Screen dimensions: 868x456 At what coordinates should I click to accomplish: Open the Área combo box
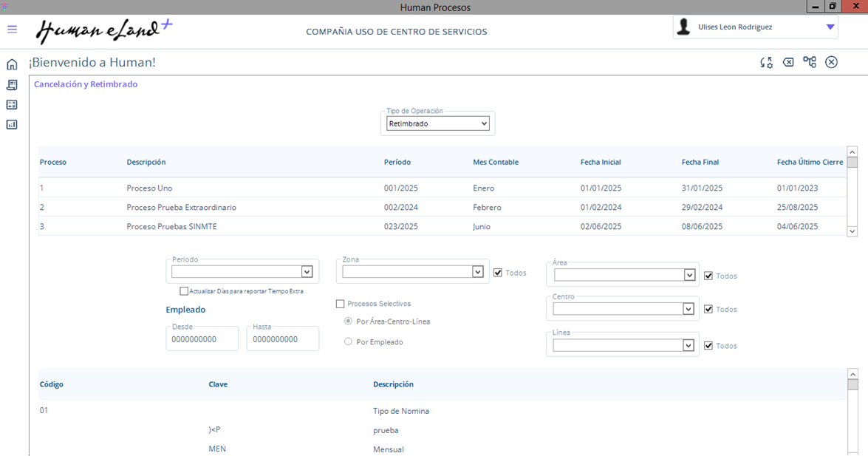pyautogui.click(x=689, y=275)
